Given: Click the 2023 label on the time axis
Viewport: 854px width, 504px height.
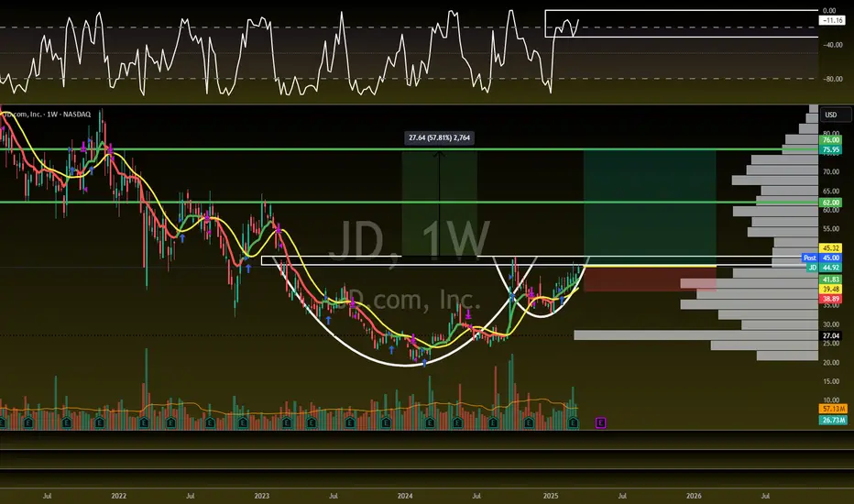Looking at the screenshot, I should 262,496.
